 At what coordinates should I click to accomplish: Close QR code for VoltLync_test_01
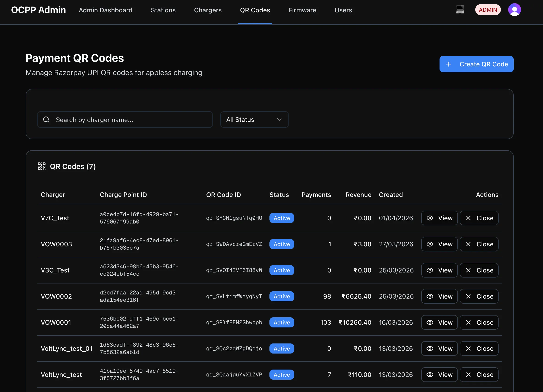[x=479, y=348]
